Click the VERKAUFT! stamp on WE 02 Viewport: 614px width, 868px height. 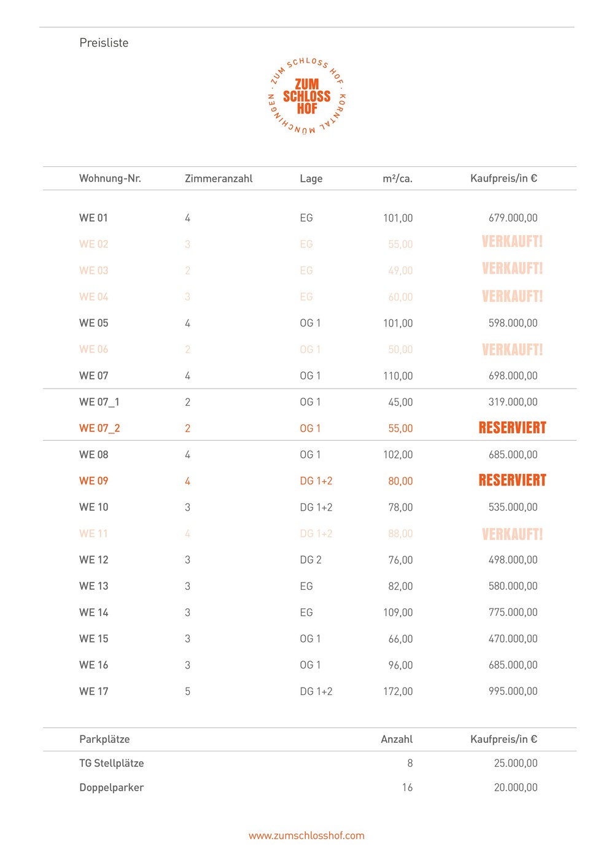click(512, 241)
